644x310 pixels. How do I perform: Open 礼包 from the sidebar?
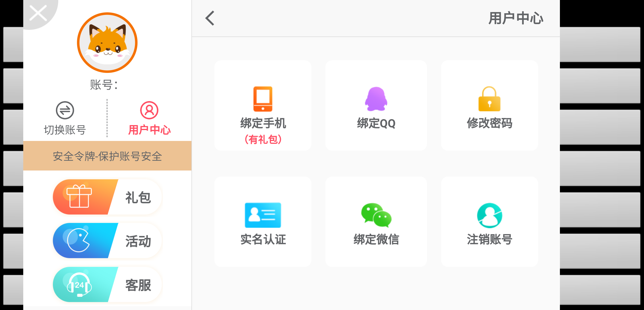(x=107, y=197)
